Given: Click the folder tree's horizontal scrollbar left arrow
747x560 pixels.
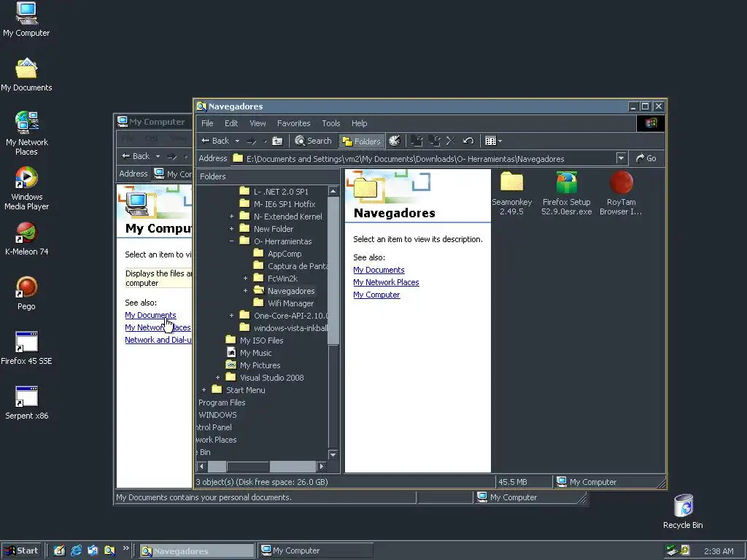Looking at the screenshot, I should (202, 466).
